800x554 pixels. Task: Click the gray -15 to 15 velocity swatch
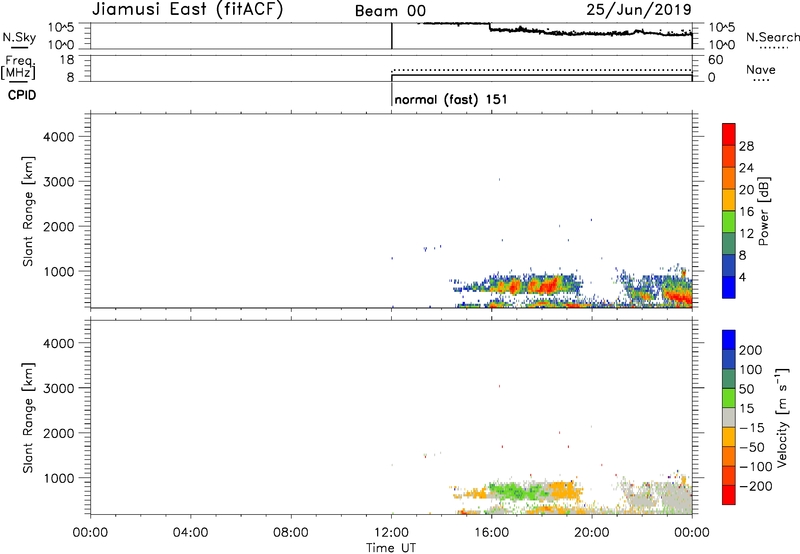[x=729, y=417]
